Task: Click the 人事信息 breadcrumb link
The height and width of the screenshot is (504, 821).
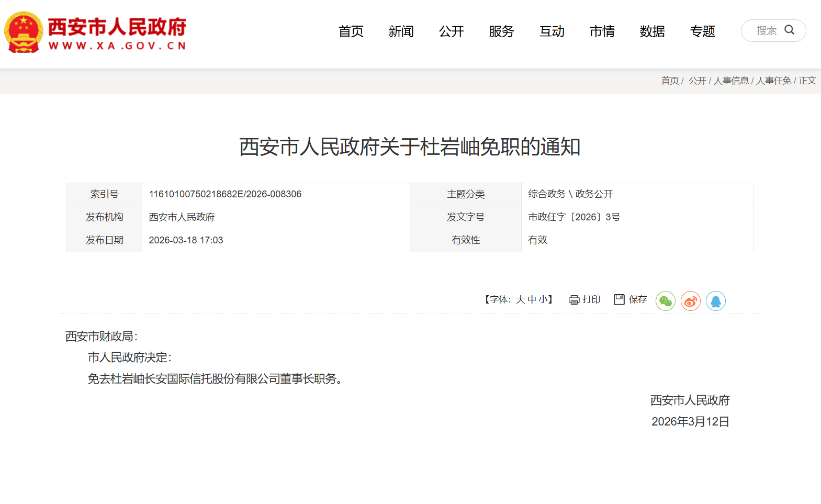Action: click(x=731, y=81)
